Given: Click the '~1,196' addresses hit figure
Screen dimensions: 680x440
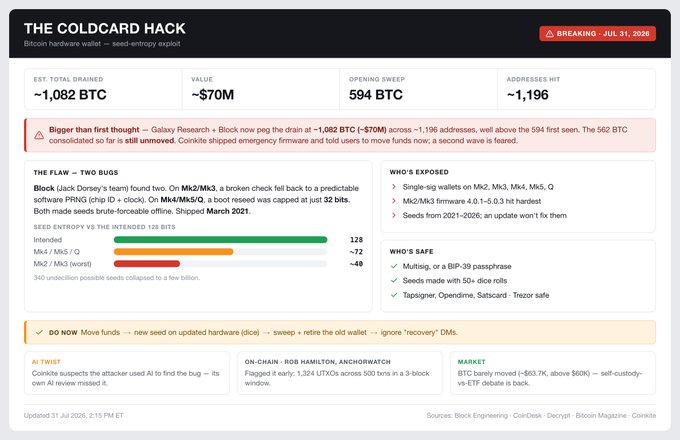Looking at the screenshot, I should tap(527, 95).
